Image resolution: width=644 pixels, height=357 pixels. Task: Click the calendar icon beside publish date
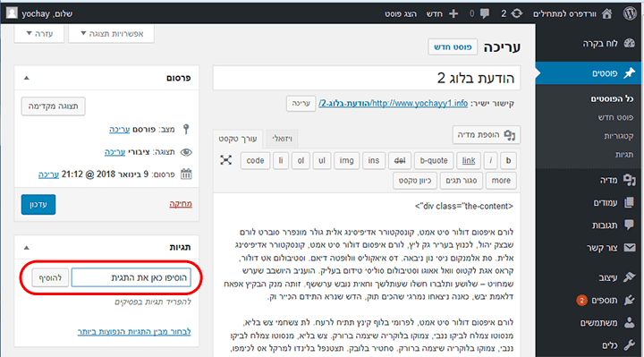click(186, 174)
